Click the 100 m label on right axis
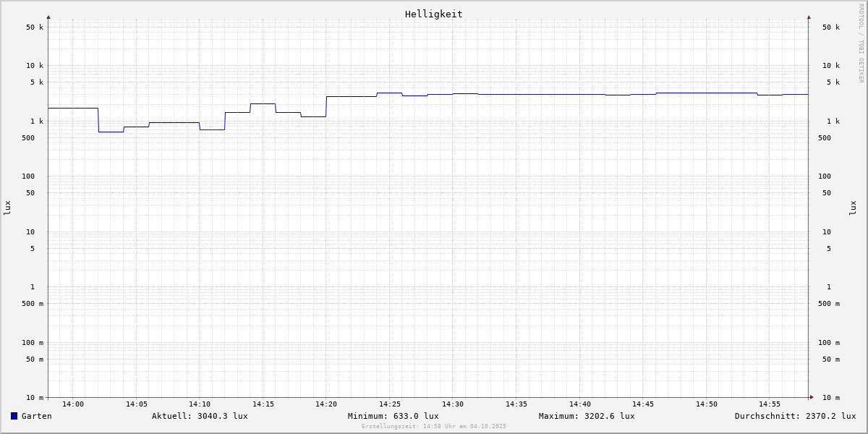Image resolution: width=868 pixels, height=434 pixels. 829,343
